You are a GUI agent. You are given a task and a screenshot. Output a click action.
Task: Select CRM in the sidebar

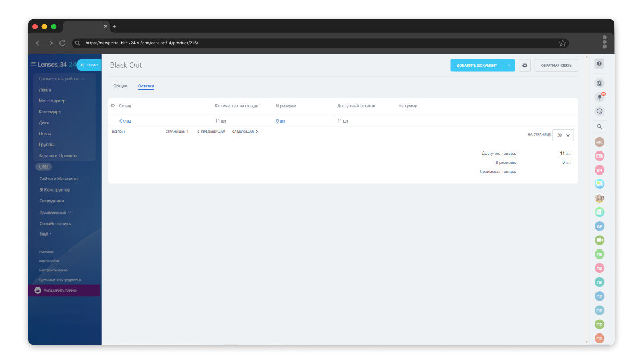[44, 167]
